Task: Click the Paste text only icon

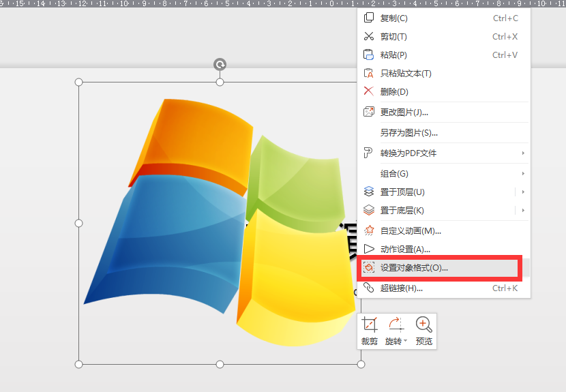Action: pos(368,73)
